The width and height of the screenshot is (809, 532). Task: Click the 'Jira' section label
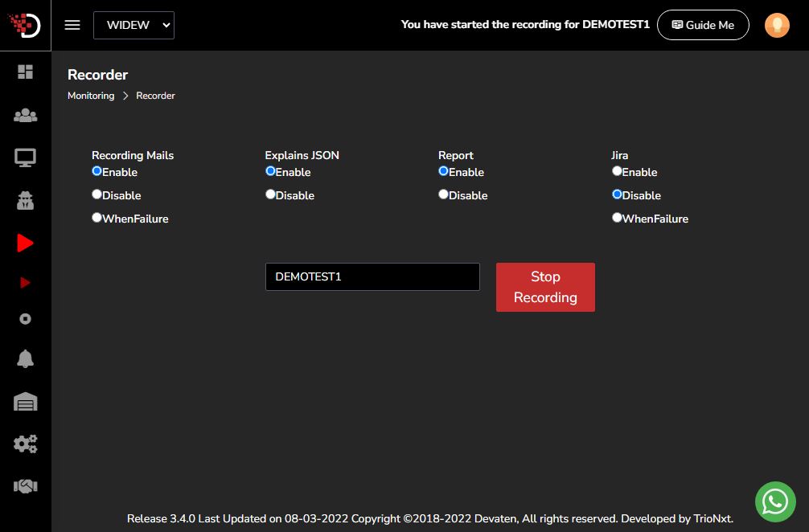click(620, 155)
